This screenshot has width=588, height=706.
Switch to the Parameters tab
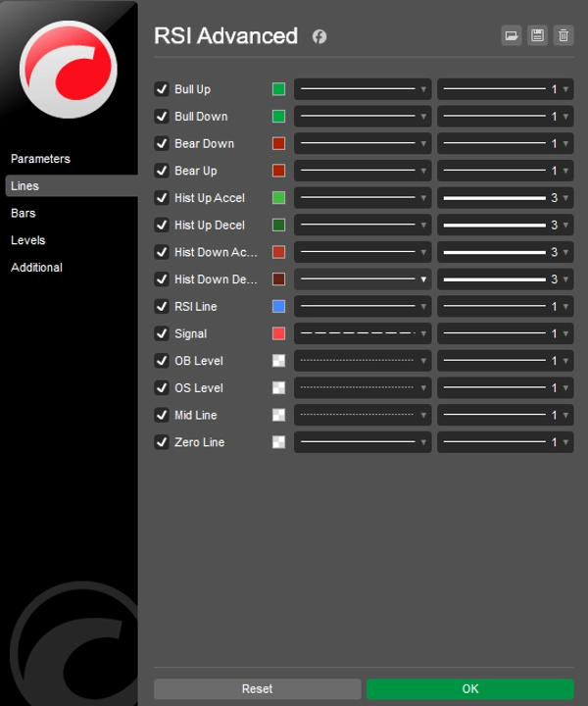tap(40, 159)
